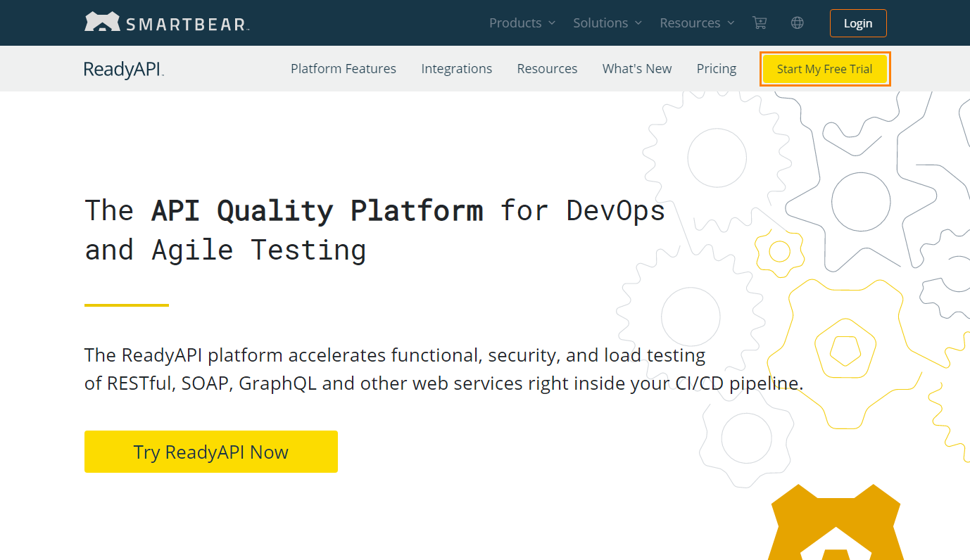Click the SmartBear bear logo

coord(101,20)
